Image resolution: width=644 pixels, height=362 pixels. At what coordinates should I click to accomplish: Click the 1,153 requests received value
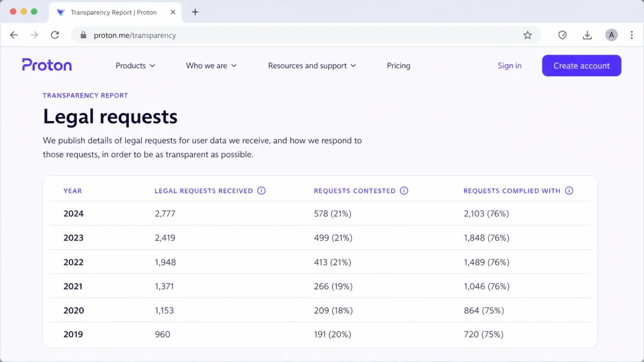(164, 311)
